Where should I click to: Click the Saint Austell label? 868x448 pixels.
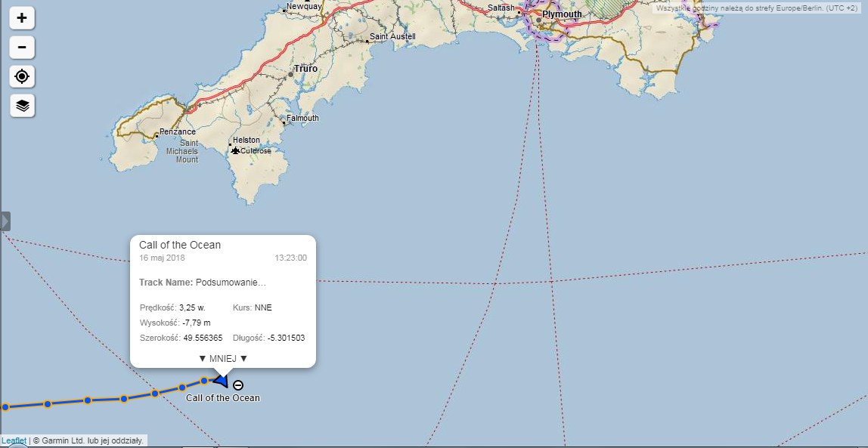(392, 36)
